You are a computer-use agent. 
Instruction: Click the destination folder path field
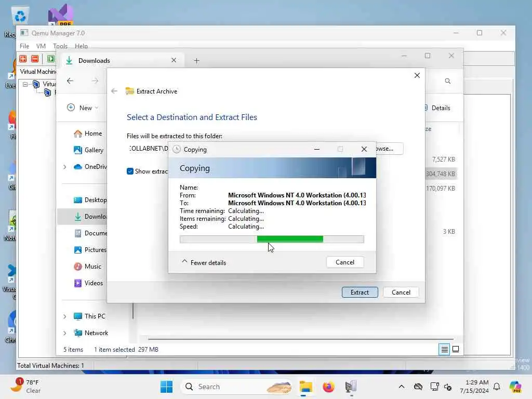tap(148, 149)
